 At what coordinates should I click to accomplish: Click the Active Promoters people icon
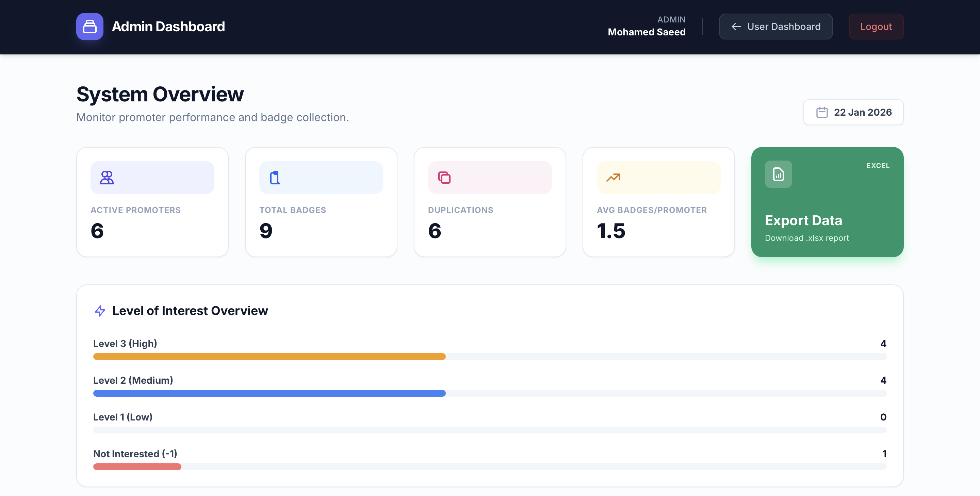[x=107, y=177]
